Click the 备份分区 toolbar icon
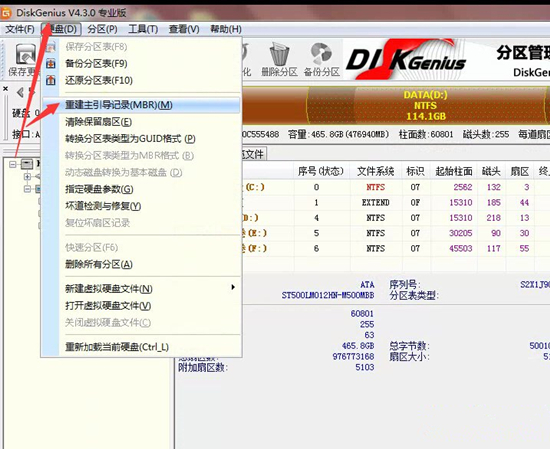This screenshot has width=550, height=449. coord(321,59)
